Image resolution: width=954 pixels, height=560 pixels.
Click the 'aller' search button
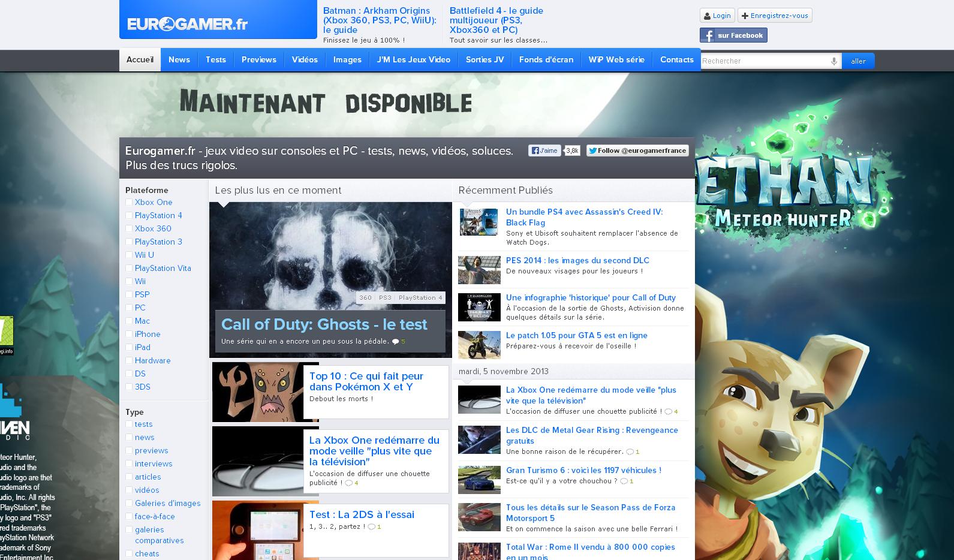click(x=858, y=61)
